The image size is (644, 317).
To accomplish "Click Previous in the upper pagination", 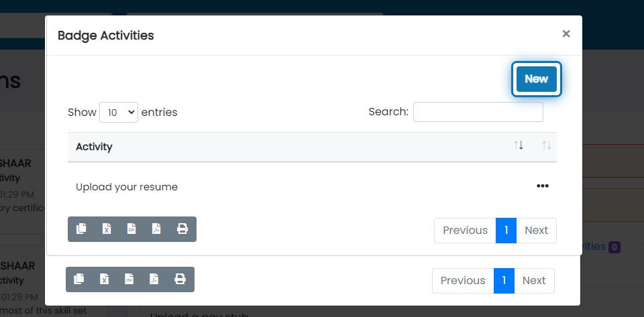I will (x=465, y=231).
